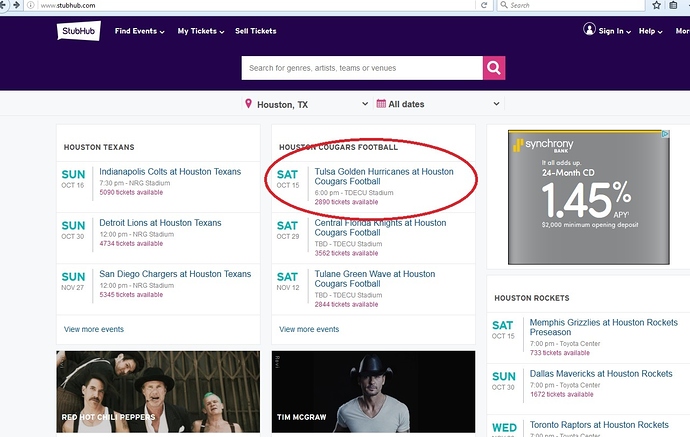Click the SUN OCT 16 date label
Image resolution: width=690 pixels, height=437 pixels.
coord(73,178)
